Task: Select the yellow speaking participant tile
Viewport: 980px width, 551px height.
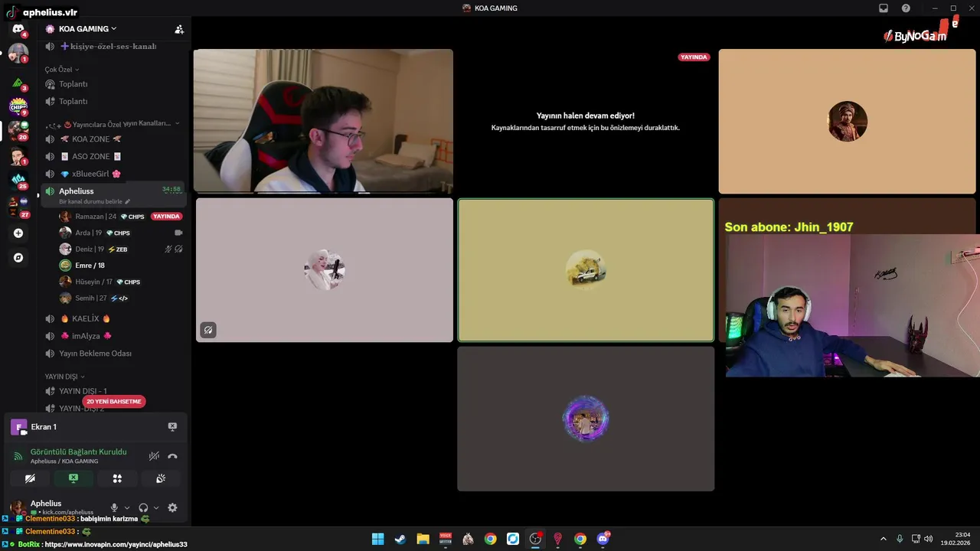Action: 586,270
